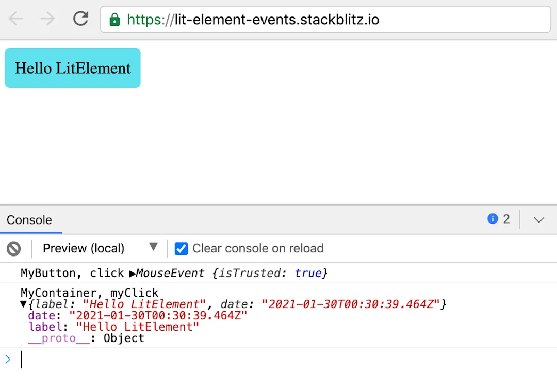This screenshot has height=392, width=557.
Task: Click the back navigation arrow
Action: point(15,19)
